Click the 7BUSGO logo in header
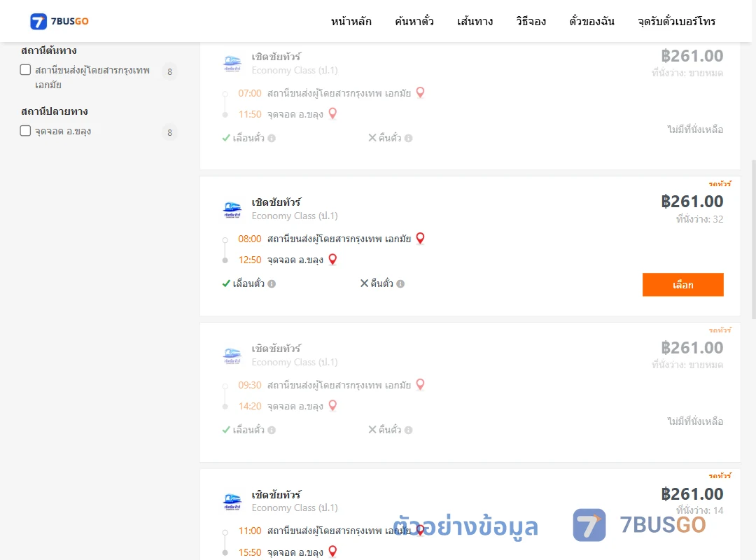Screen dimensions: 756x560 59,21
